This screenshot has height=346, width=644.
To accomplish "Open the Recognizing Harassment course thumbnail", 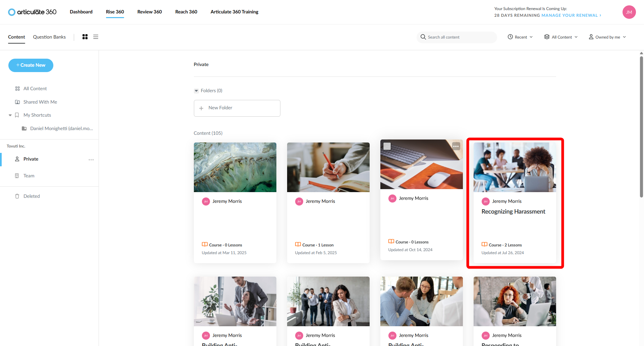I will point(515,167).
